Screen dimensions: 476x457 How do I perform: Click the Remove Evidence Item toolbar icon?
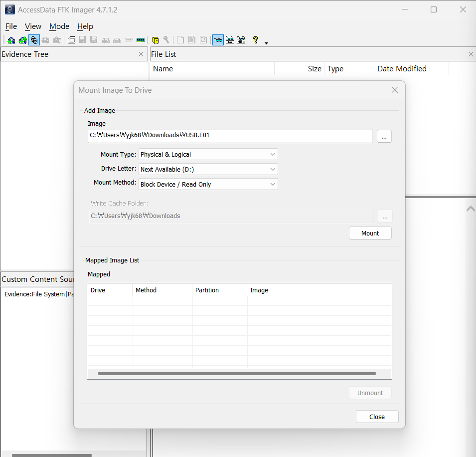tap(45, 40)
